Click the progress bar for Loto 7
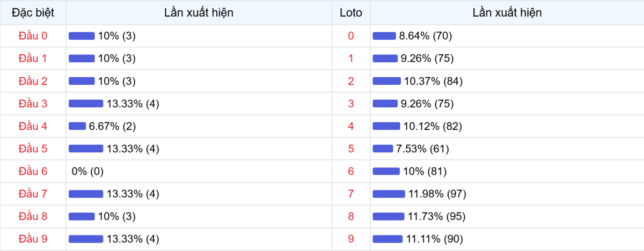 point(389,194)
